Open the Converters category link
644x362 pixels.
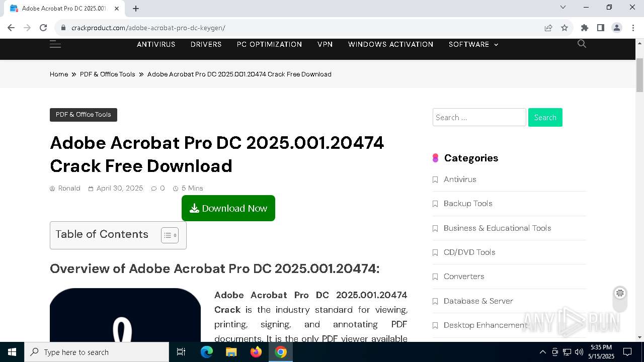click(464, 277)
